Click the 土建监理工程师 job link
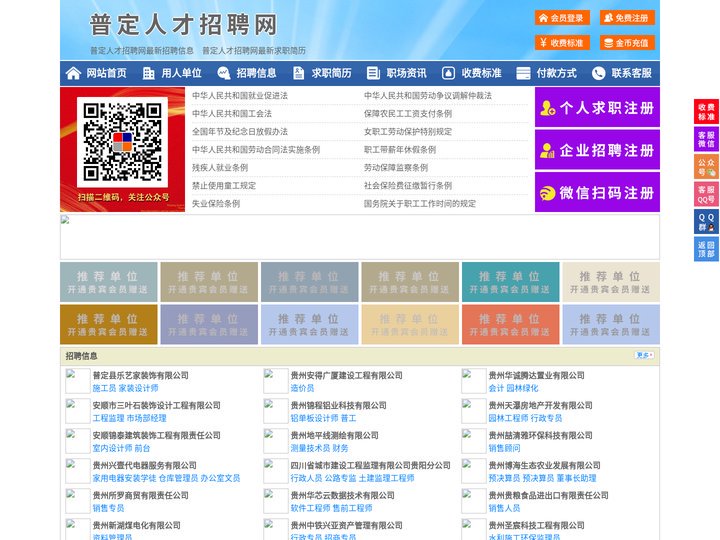 386,478
